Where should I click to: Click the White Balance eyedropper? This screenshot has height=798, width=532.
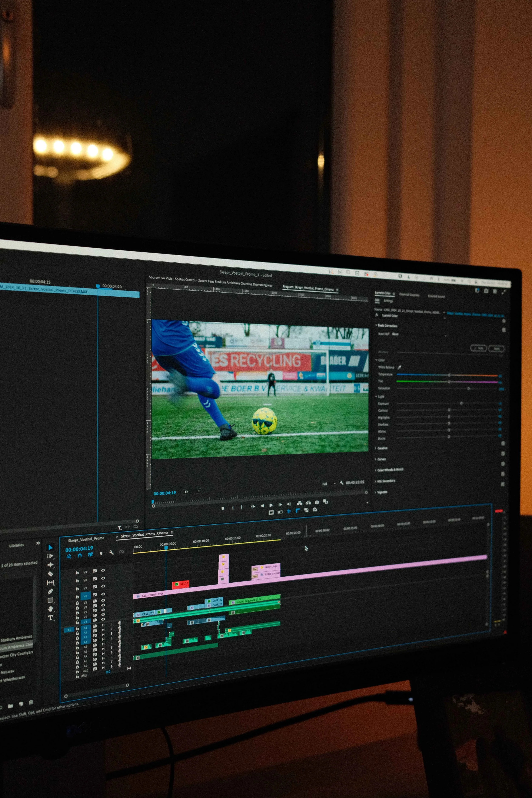point(399,367)
